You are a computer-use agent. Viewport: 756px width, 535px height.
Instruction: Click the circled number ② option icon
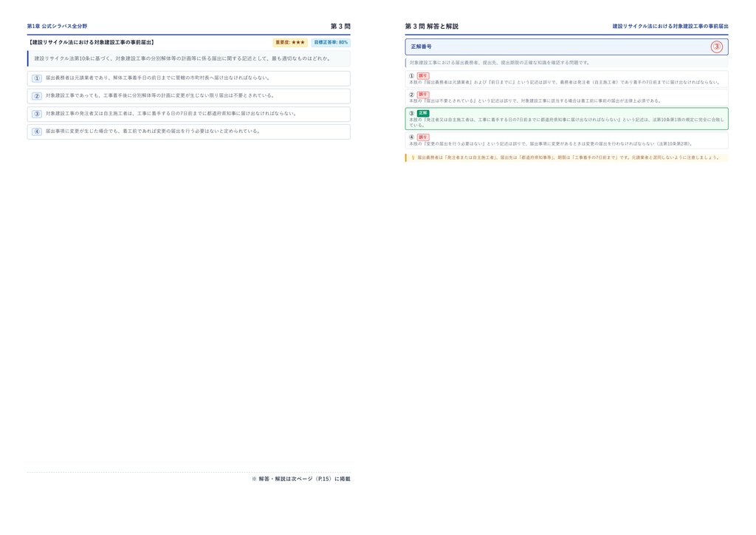click(x=37, y=96)
